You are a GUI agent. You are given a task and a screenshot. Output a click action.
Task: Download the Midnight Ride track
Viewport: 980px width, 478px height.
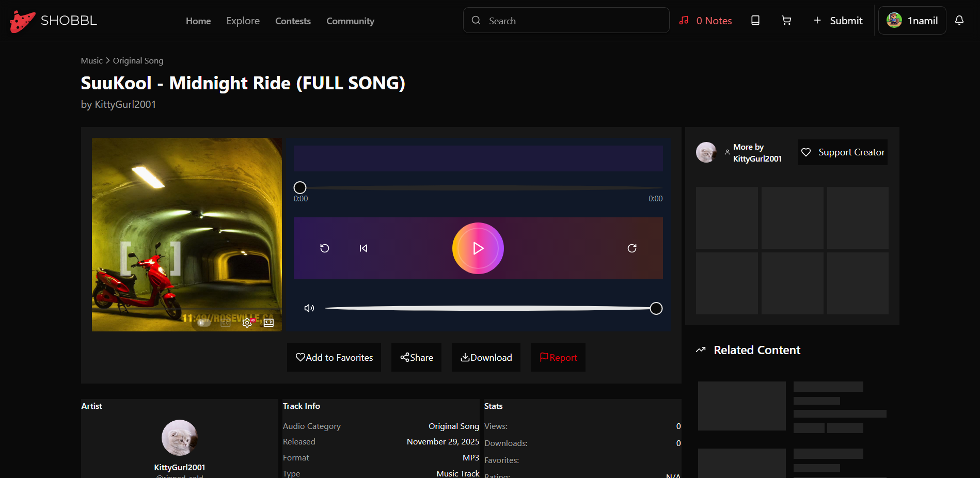coord(486,357)
